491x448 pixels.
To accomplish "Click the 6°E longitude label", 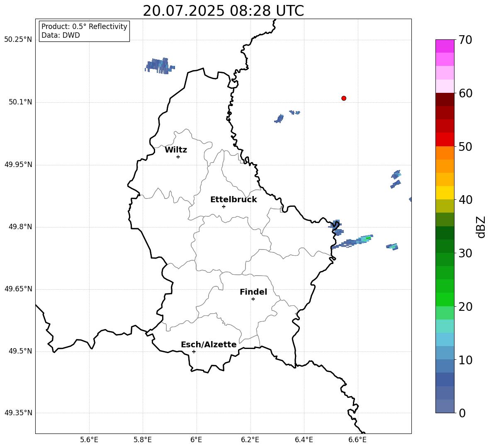I will (x=196, y=440).
